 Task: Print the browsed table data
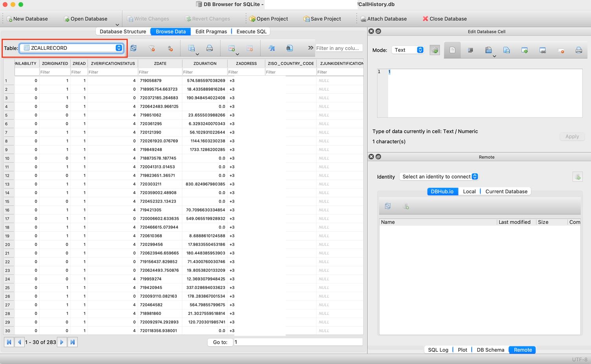click(210, 48)
